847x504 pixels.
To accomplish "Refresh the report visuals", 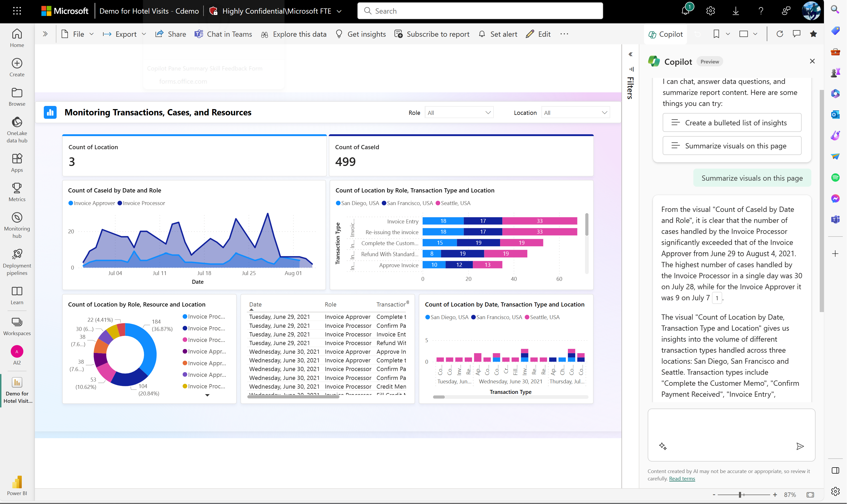I will pos(780,34).
